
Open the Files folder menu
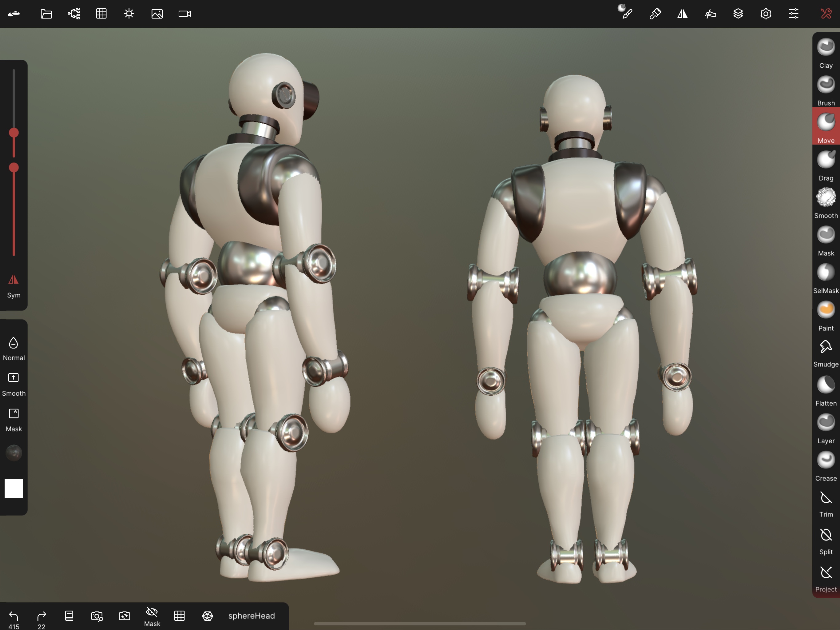coord(46,14)
